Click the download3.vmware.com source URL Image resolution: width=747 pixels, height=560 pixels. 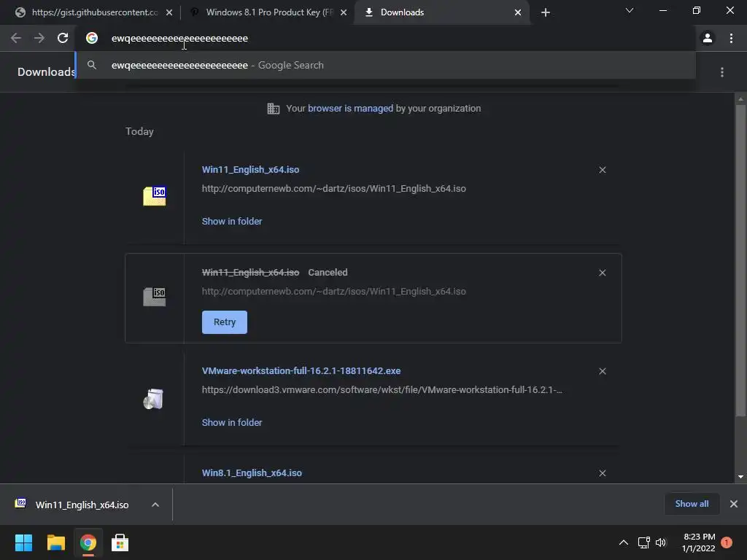point(382,390)
